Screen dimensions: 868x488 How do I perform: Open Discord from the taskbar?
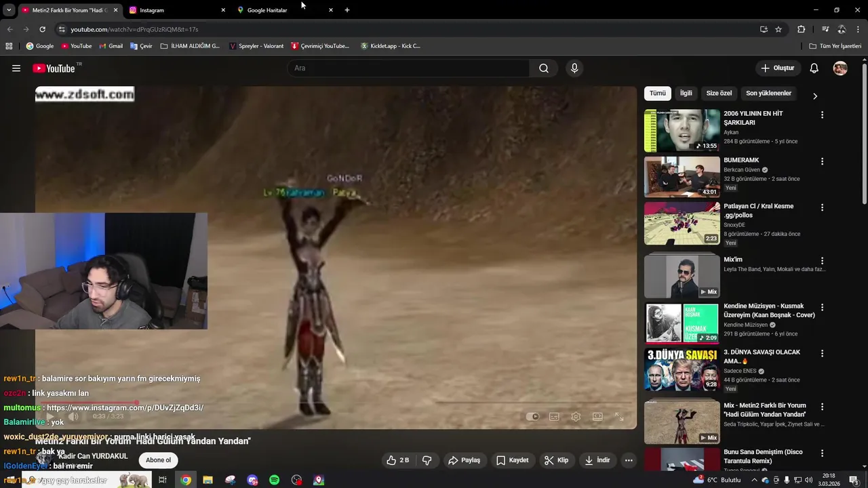click(252, 480)
